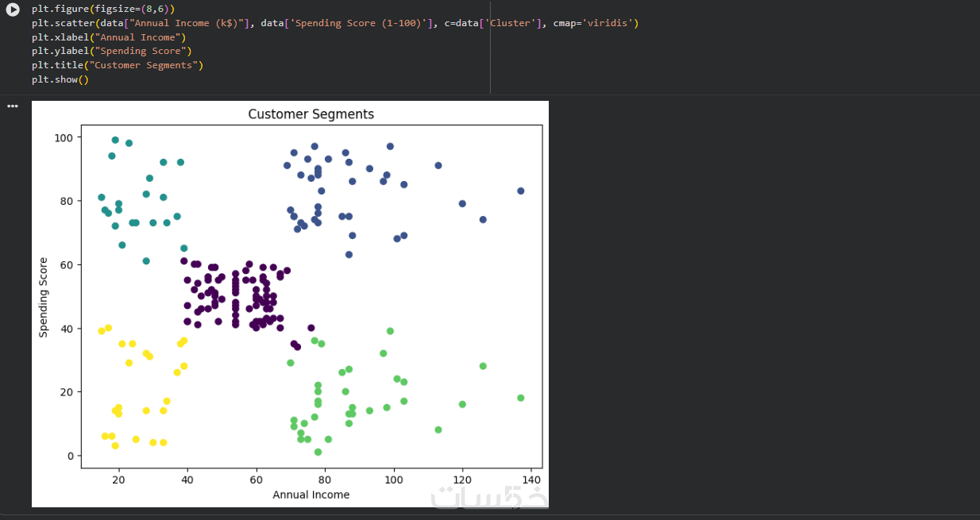This screenshot has width=980, height=520.
Task: Run the code cell with play button
Action: 13,10
